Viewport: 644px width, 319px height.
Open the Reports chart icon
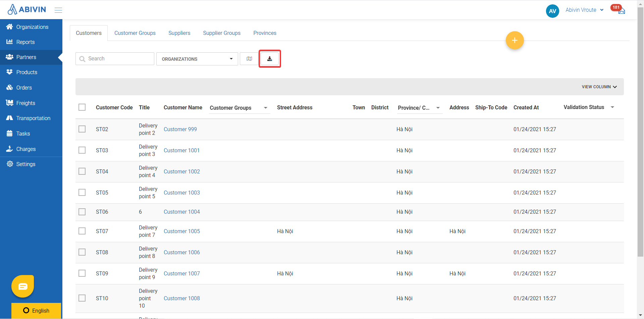9,42
